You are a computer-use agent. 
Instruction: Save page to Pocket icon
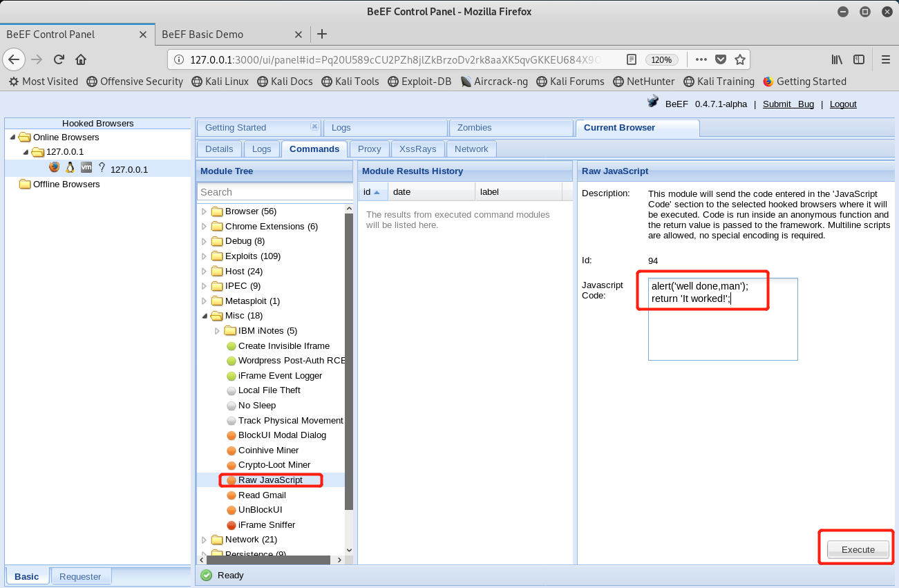pyautogui.click(x=721, y=59)
